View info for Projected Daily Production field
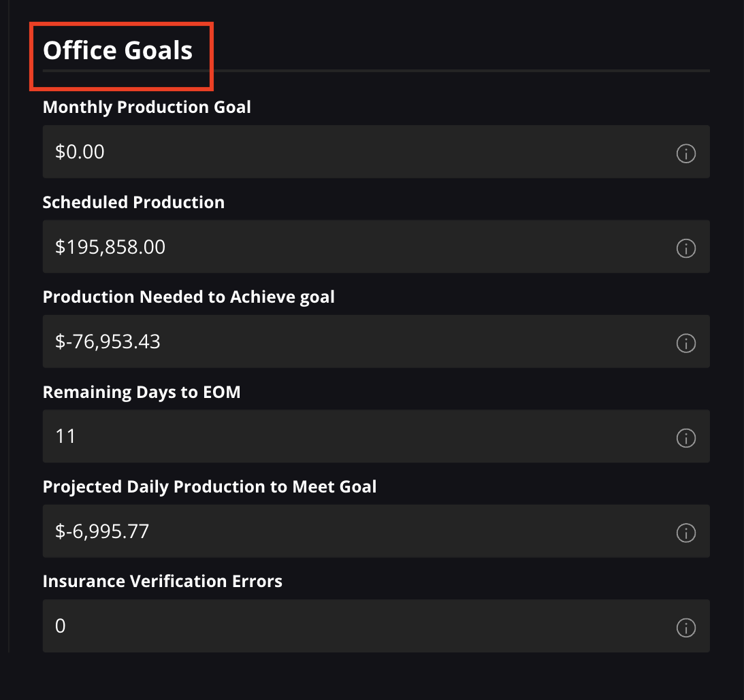 pos(685,533)
